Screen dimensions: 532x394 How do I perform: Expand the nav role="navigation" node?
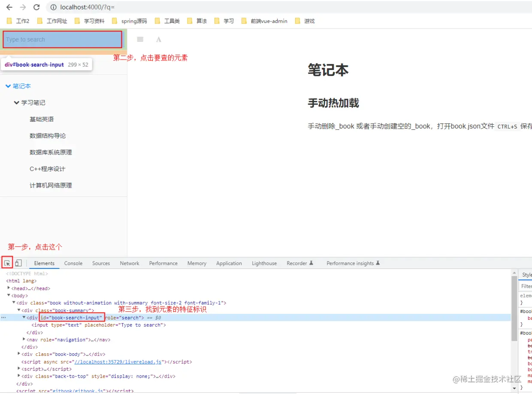point(24,340)
